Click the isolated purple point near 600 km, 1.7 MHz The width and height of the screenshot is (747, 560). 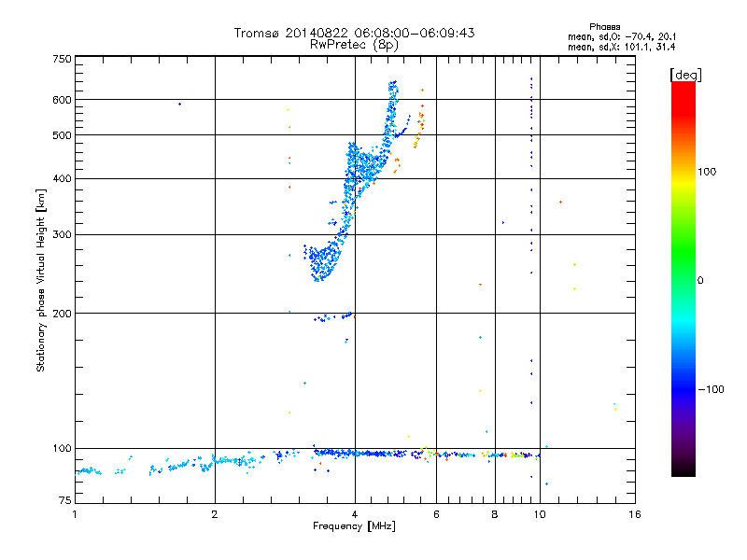179,104
